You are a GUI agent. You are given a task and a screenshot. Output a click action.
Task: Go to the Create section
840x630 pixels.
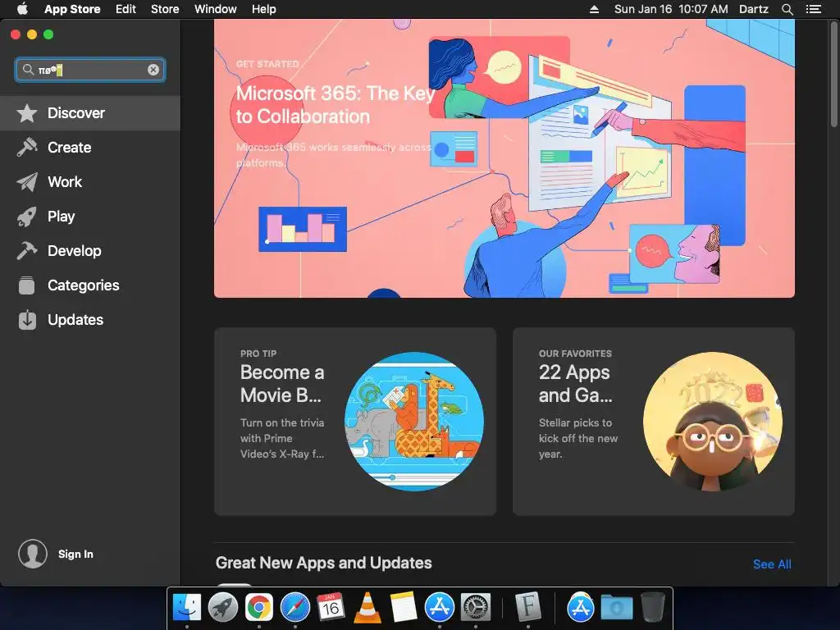90,148
